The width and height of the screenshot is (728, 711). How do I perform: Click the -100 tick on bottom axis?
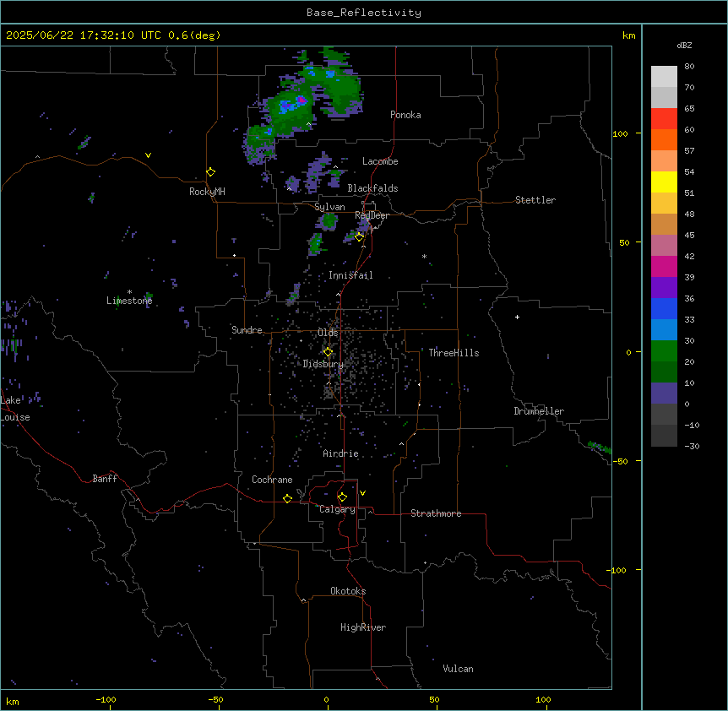pos(106,699)
